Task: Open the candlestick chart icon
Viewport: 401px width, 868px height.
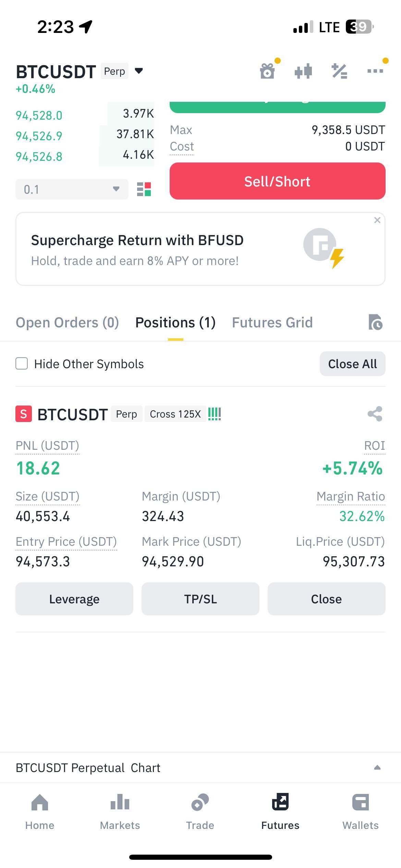Action: pyautogui.click(x=303, y=71)
